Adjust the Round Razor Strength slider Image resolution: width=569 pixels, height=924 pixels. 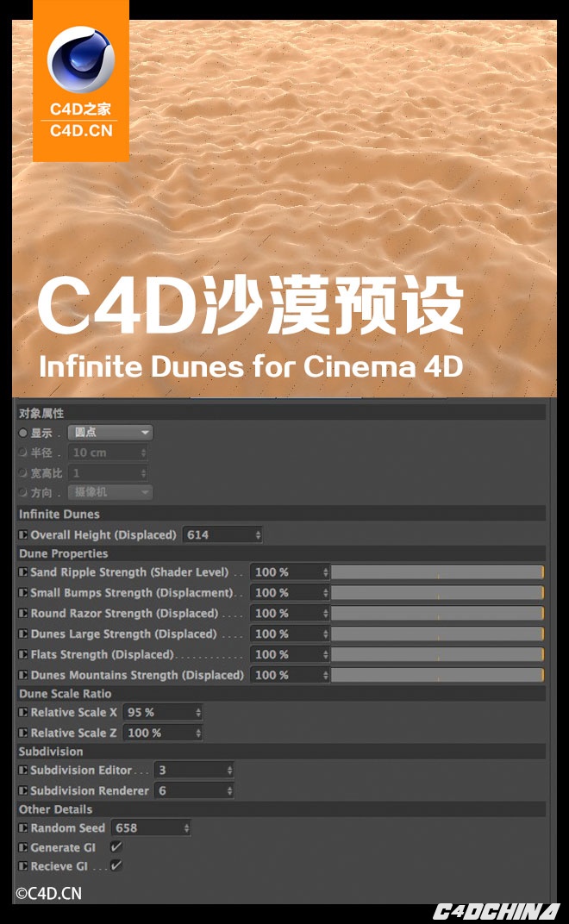point(437,613)
